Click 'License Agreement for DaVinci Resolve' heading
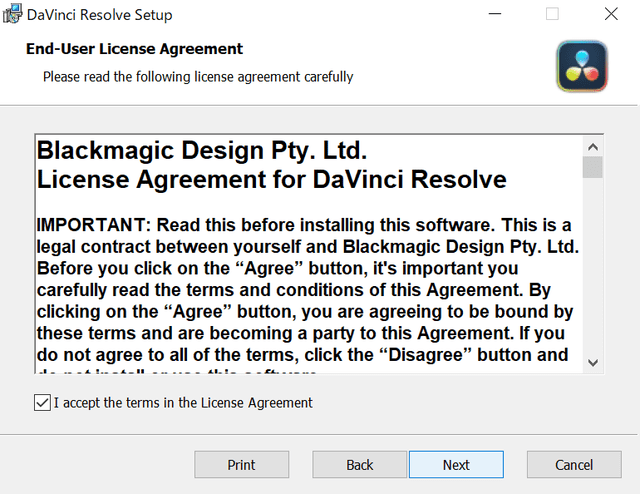This screenshot has width=640, height=494. (x=272, y=180)
